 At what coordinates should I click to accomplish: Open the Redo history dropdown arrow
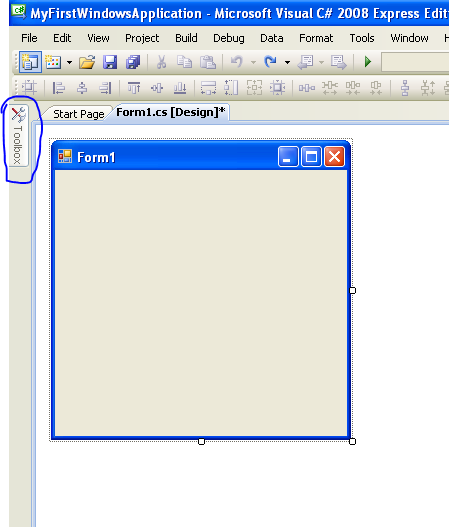[x=287, y=63]
